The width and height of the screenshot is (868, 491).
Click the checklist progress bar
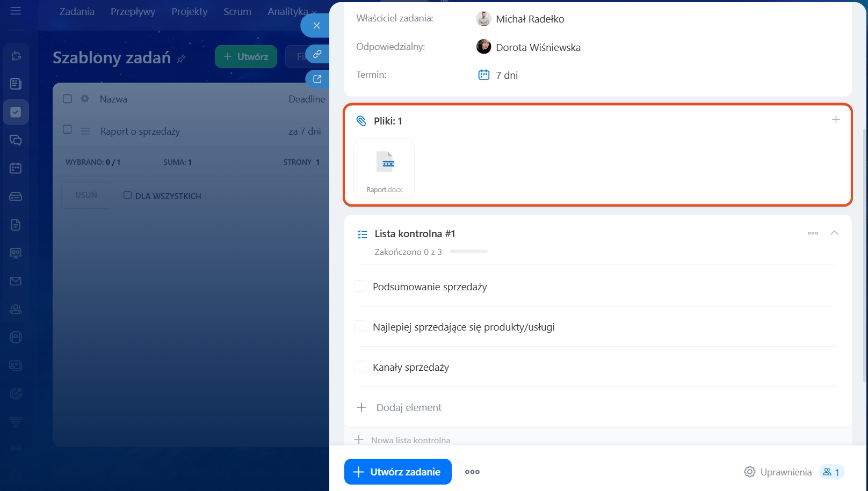coord(468,251)
